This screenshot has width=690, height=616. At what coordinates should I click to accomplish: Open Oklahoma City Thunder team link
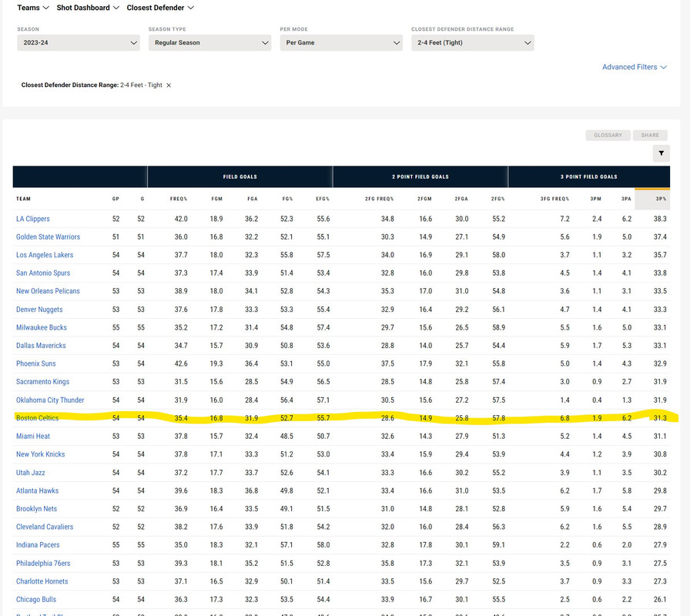click(50, 400)
